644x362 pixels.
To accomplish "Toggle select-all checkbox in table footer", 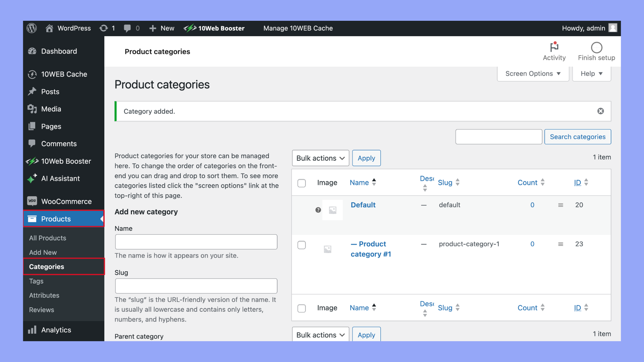I will coord(302,308).
